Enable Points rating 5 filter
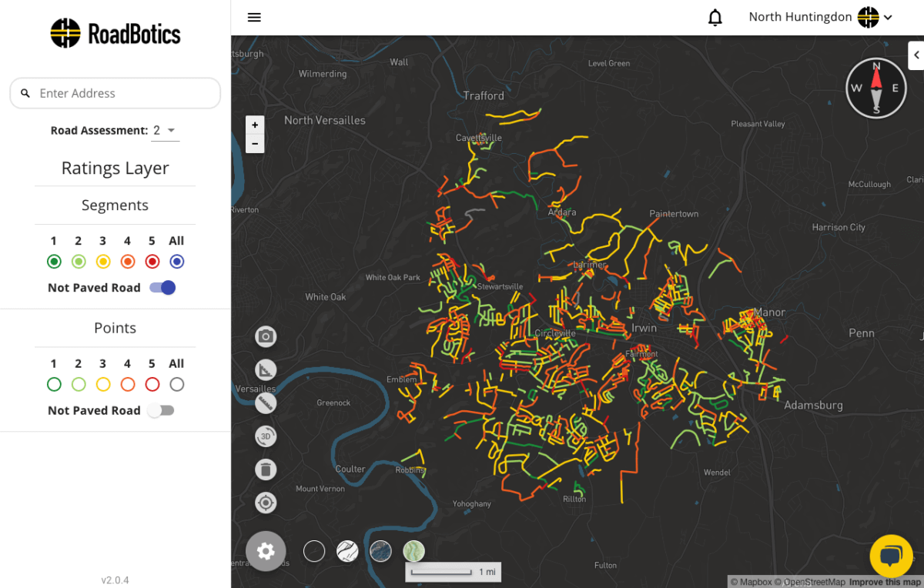Viewport: 924px width, 588px height. coord(152,384)
